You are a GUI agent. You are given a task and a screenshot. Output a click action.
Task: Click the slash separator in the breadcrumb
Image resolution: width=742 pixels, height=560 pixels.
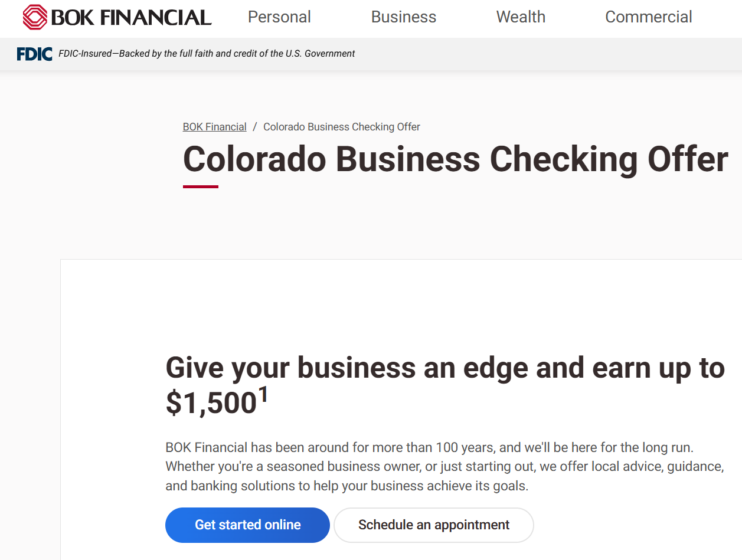click(255, 127)
